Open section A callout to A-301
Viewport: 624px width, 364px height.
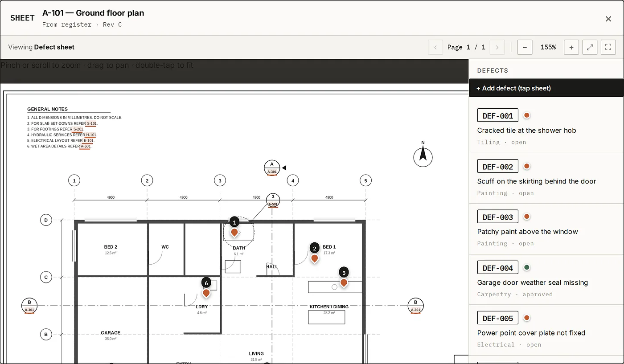pos(272,168)
